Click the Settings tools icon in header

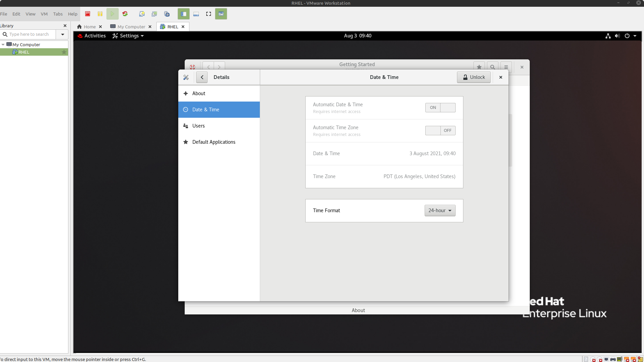[186, 77]
